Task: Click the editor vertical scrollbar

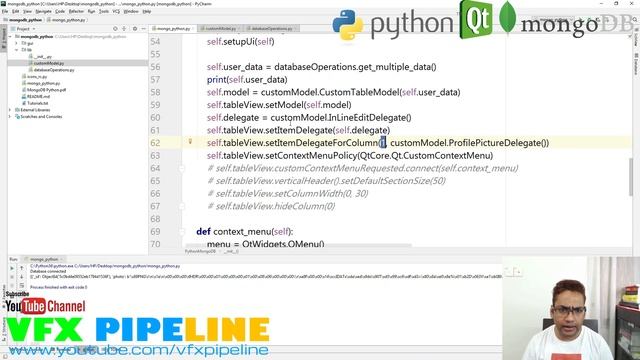Action: pos(630,176)
